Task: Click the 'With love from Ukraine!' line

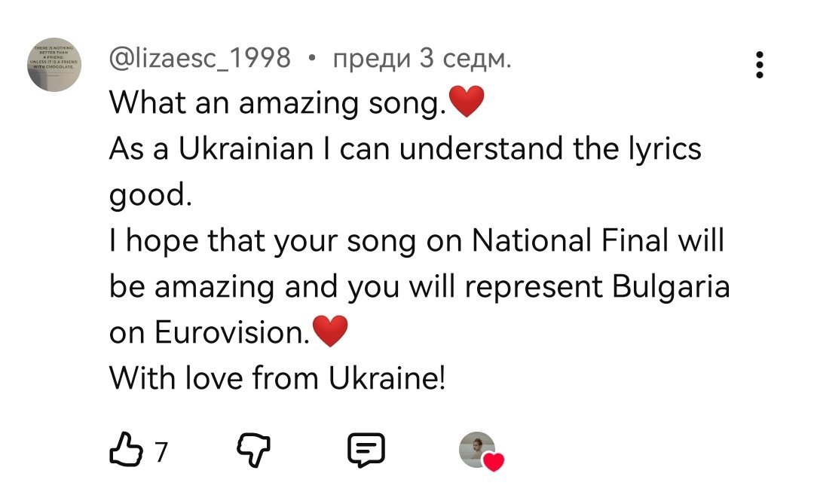Action: tap(277, 377)
